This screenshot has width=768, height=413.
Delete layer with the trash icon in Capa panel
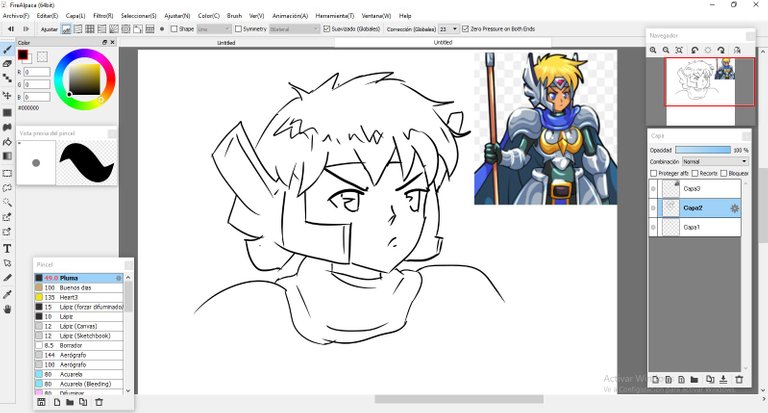tap(739, 379)
